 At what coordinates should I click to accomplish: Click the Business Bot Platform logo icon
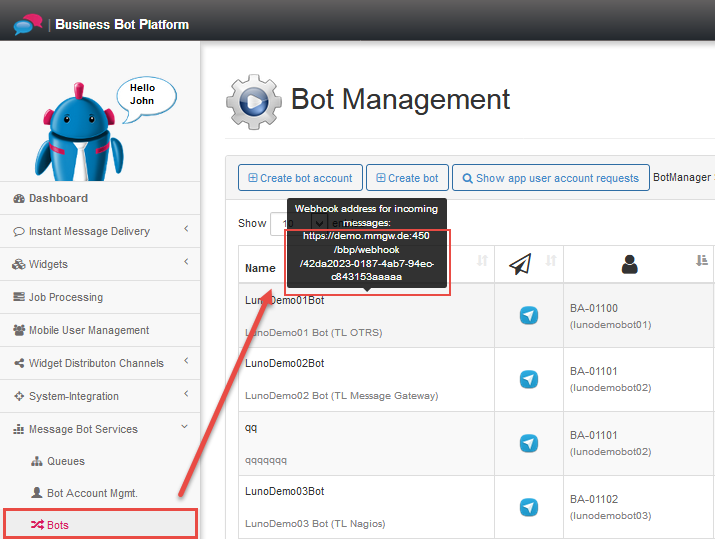[x=27, y=24]
